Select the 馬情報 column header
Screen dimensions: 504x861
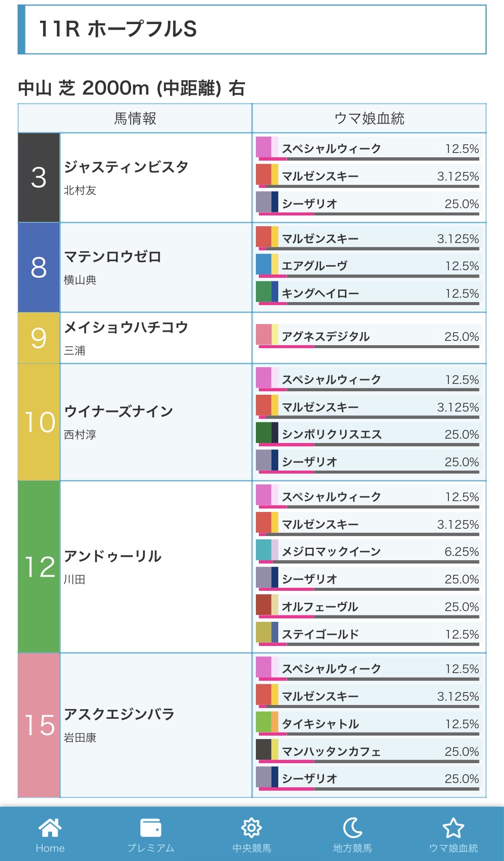point(135,119)
